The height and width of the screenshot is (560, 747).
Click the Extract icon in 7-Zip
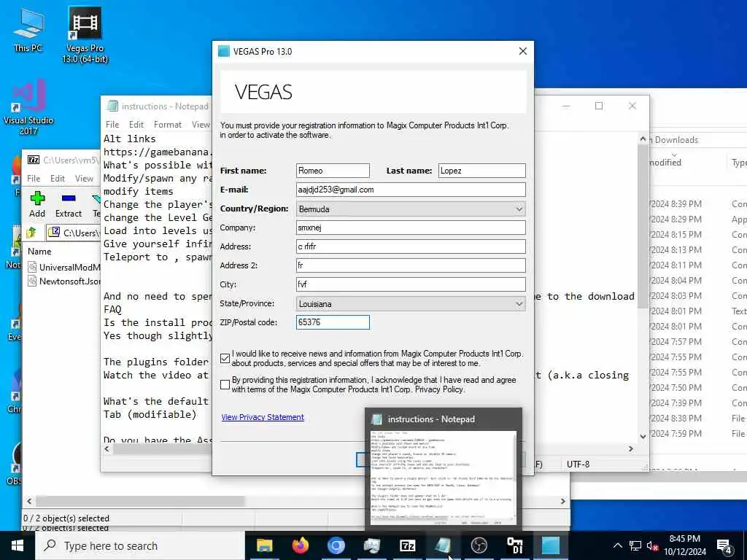pyautogui.click(x=69, y=204)
